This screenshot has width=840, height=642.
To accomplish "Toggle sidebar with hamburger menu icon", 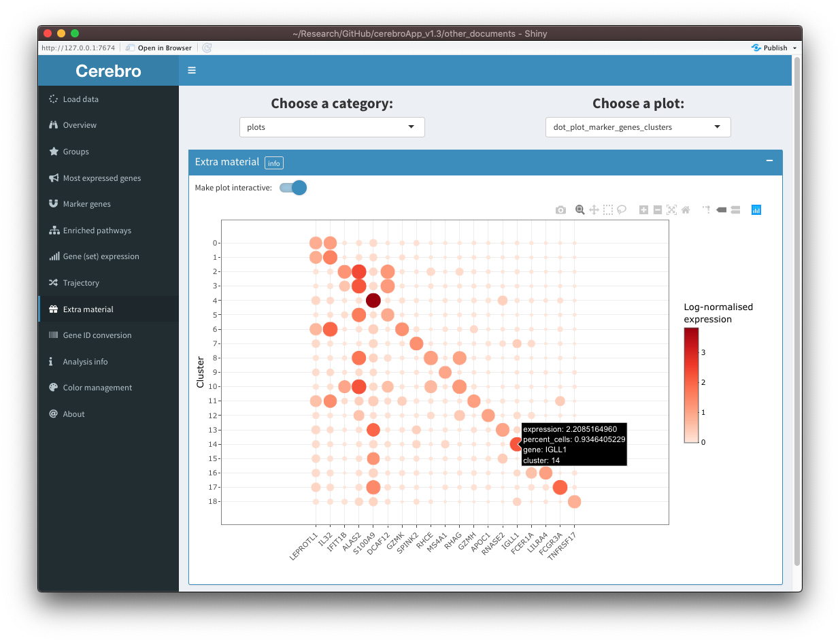I will point(192,70).
